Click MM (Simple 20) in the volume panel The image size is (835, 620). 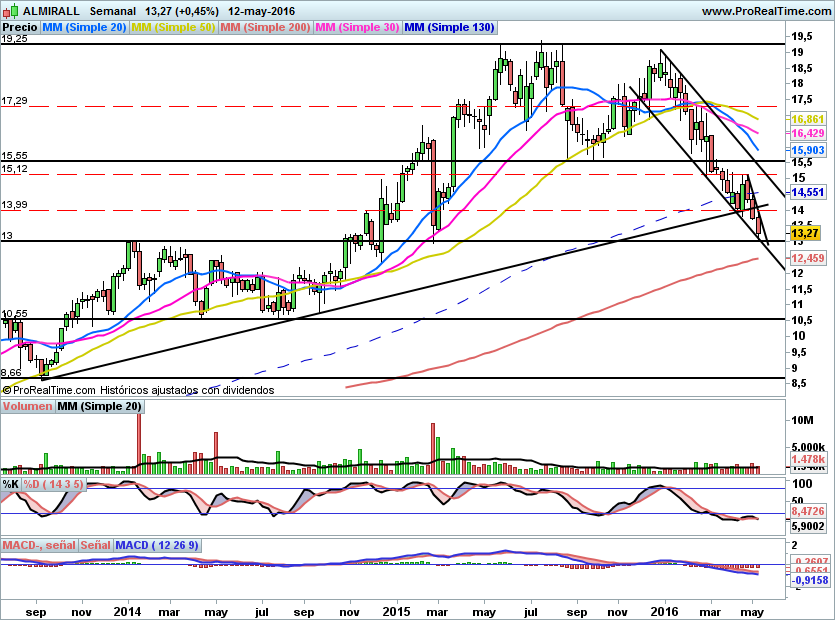coord(99,406)
